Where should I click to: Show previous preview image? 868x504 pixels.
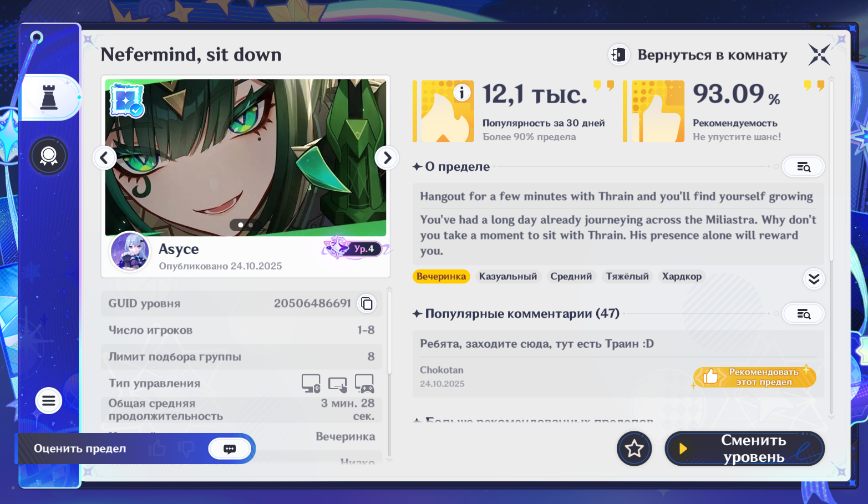pos(104,158)
